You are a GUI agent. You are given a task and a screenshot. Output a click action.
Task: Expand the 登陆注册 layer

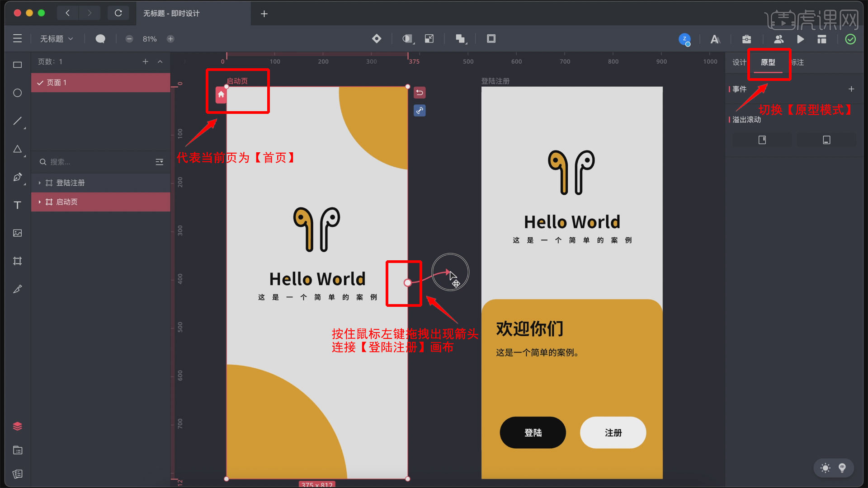tap(40, 183)
